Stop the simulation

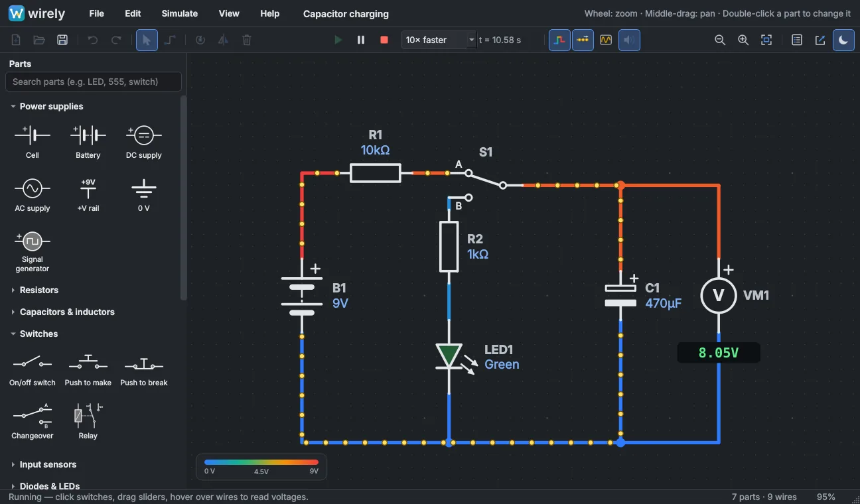pos(384,40)
